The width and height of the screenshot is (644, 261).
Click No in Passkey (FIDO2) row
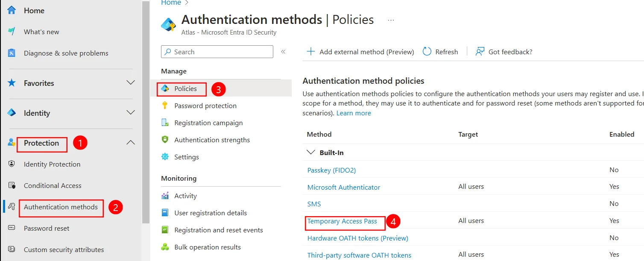pyautogui.click(x=614, y=170)
